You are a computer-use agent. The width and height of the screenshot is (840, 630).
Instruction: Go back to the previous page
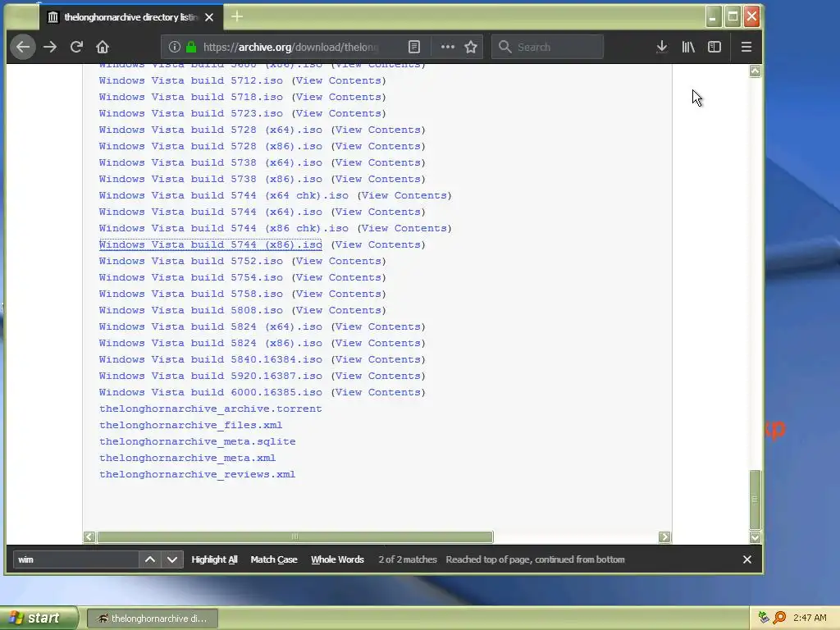22,47
